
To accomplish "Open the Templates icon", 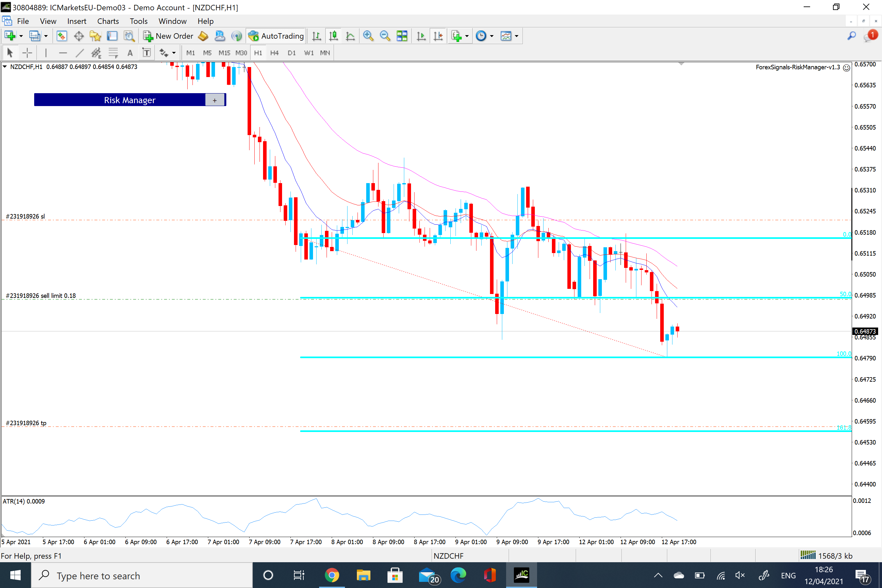I will coord(506,36).
